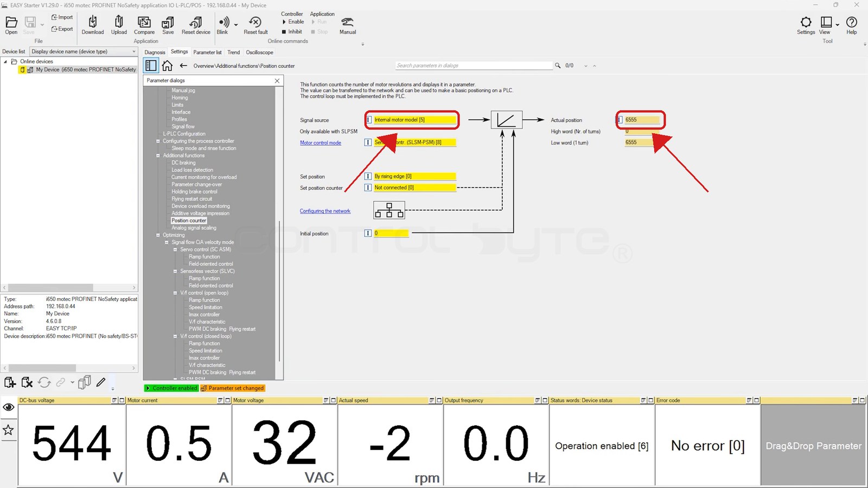The height and width of the screenshot is (488, 868).
Task: Collapse Sensorless vector (SLVC) node
Action: [175, 271]
